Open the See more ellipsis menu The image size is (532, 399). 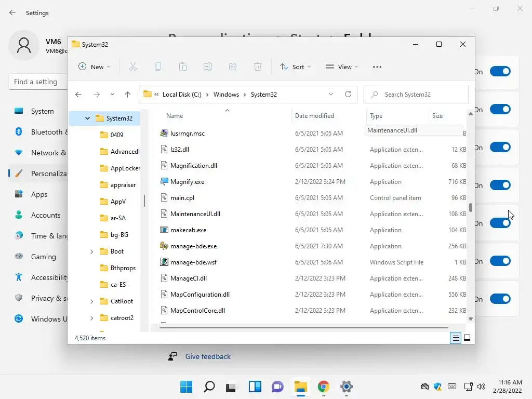[377, 67]
